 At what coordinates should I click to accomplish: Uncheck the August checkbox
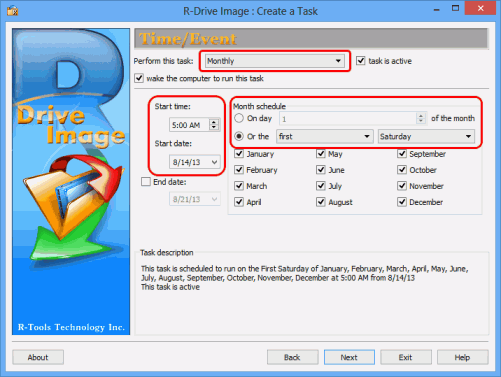pyautogui.click(x=321, y=202)
